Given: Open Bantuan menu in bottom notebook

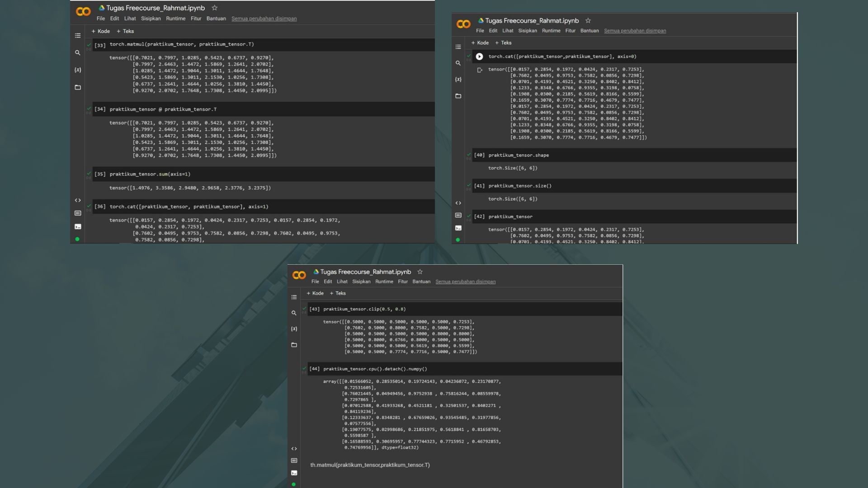Looking at the screenshot, I should coord(421,282).
